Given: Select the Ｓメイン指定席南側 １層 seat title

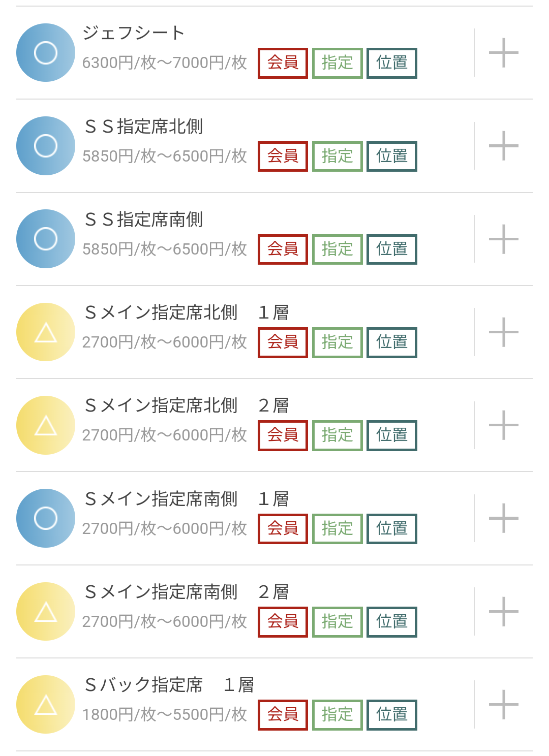Looking at the screenshot, I should click(x=187, y=499).
